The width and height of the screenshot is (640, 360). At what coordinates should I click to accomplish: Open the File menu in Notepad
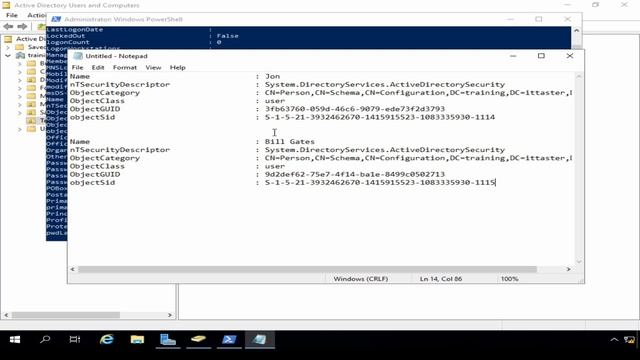pos(77,67)
